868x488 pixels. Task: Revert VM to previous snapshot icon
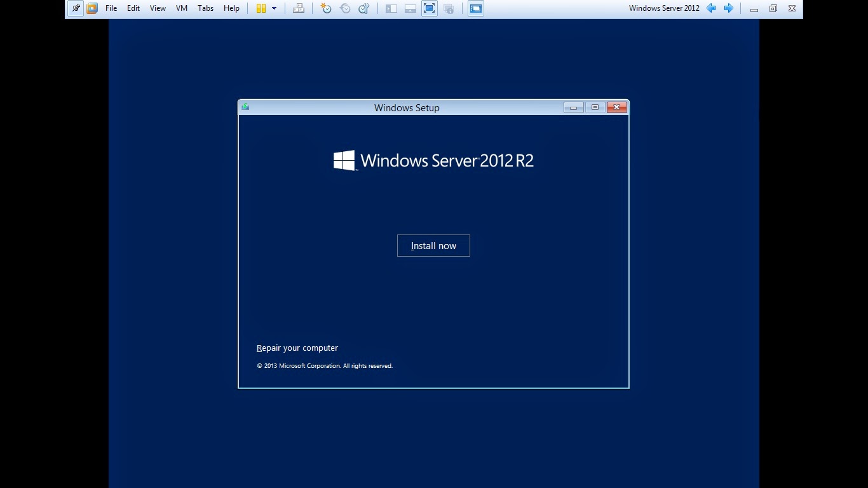click(345, 8)
